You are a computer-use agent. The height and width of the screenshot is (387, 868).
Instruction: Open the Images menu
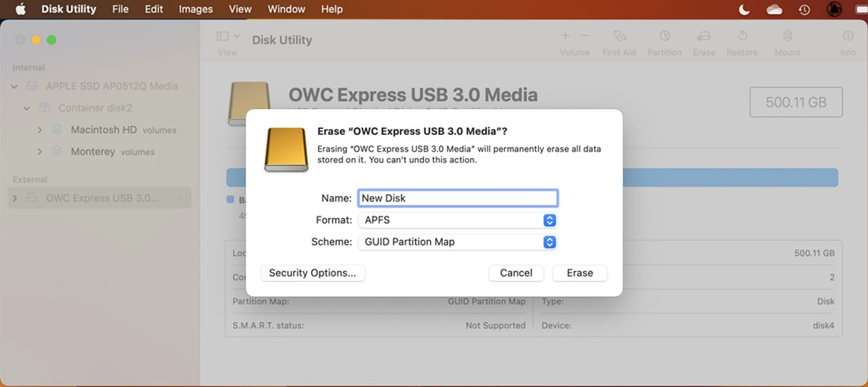pos(196,9)
